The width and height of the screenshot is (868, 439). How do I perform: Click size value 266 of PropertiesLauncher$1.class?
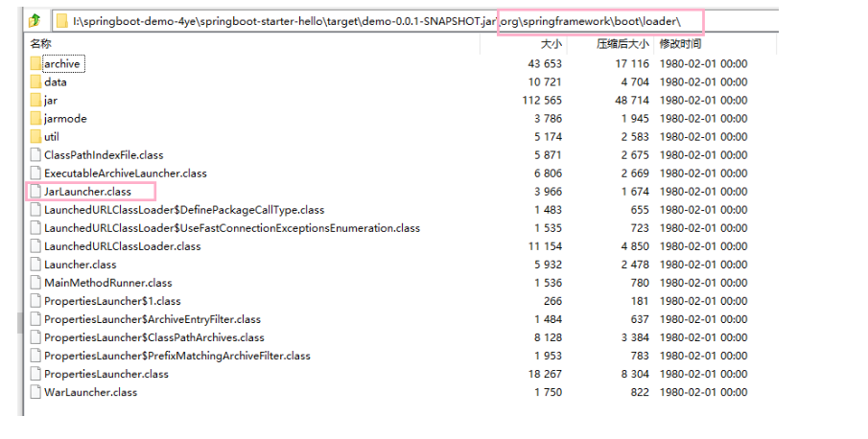(552, 301)
